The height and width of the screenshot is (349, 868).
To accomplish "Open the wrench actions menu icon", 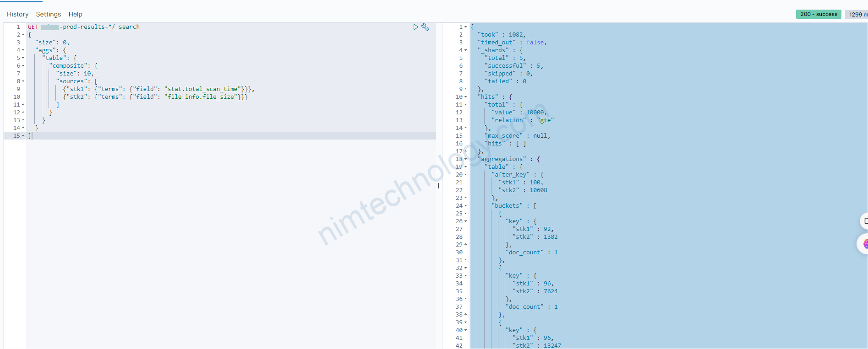I will (x=425, y=27).
